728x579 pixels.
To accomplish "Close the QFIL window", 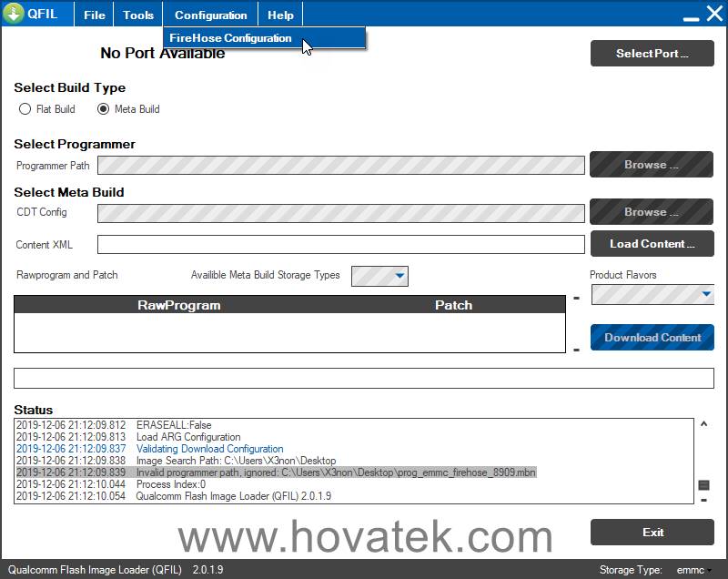I will (x=714, y=14).
